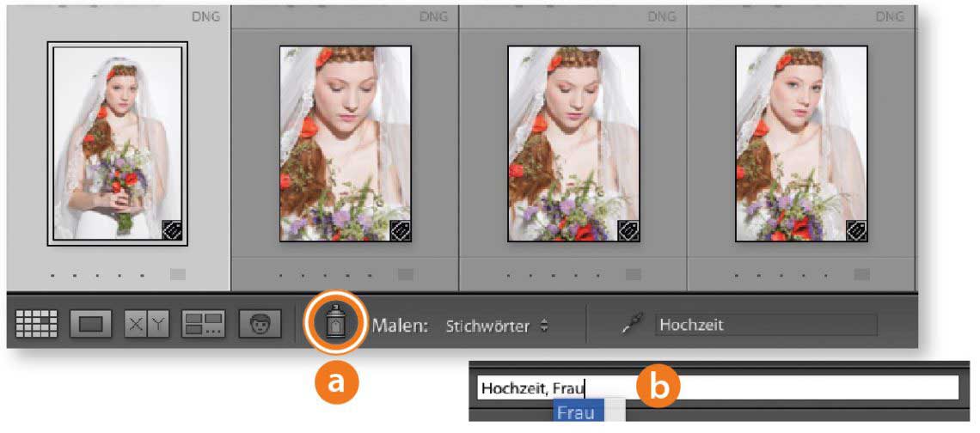This screenshot has width=980, height=433.
Task: Click keyword badge on second thumbnail
Action: [x=400, y=230]
